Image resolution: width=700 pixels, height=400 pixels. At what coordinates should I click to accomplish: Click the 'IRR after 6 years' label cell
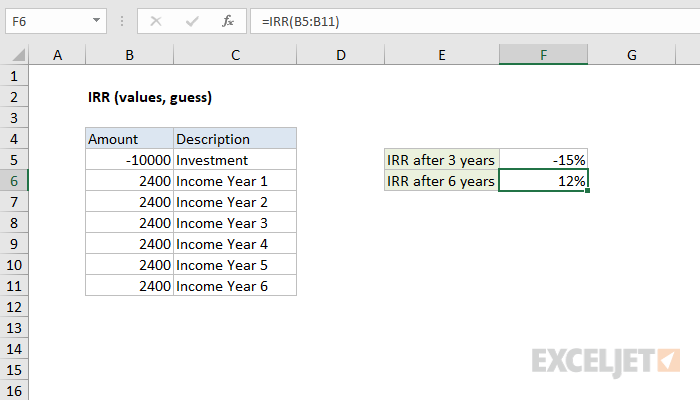442,181
